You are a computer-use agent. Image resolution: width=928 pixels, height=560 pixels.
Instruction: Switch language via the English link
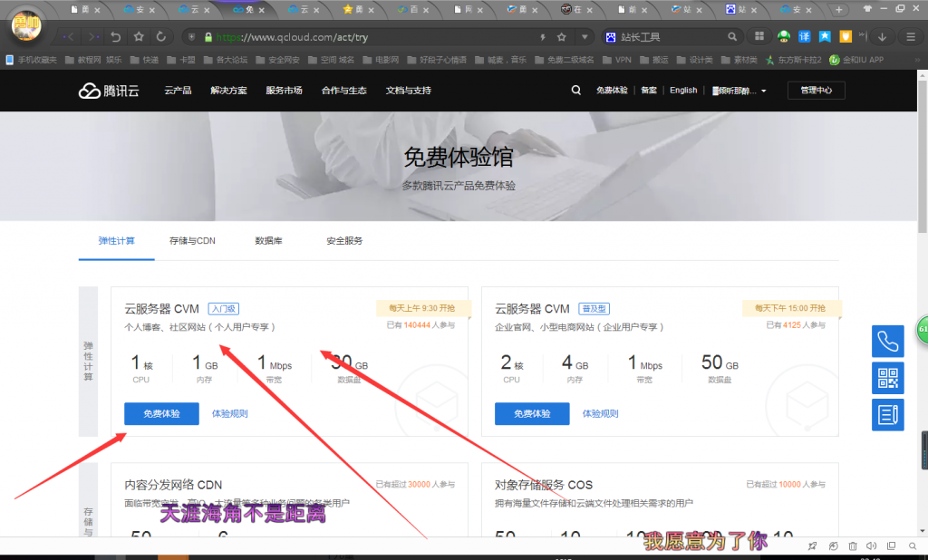(683, 91)
